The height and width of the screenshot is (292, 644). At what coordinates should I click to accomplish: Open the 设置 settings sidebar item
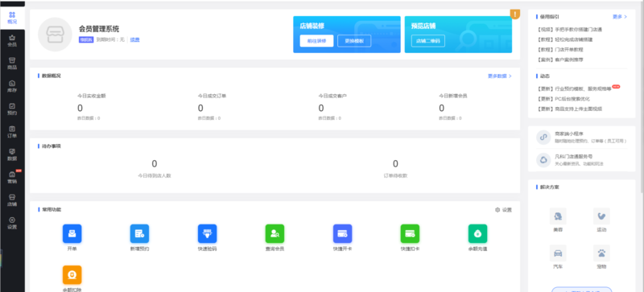(12, 223)
